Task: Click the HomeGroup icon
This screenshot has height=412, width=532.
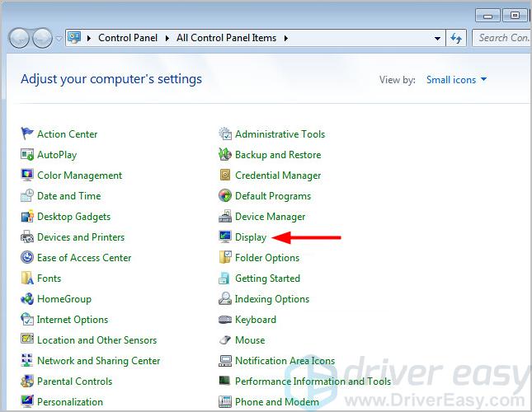Action: click(x=27, y=299)
